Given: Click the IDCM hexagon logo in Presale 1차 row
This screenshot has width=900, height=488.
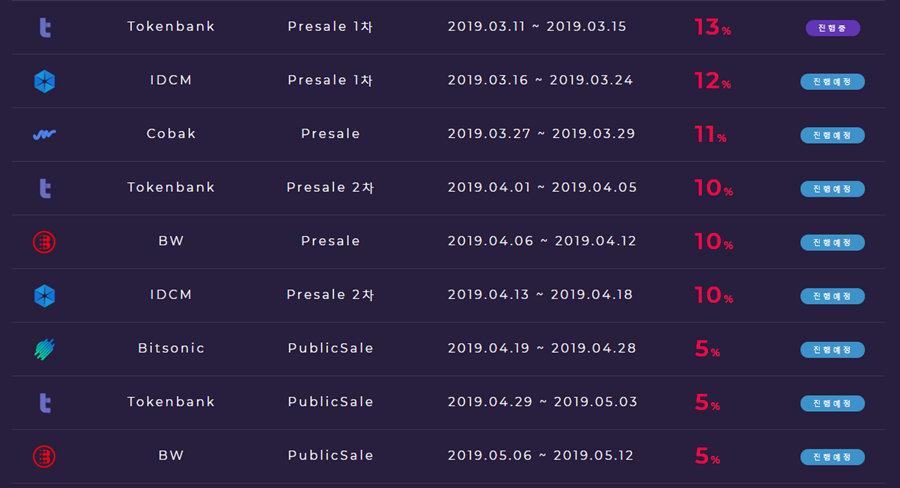Looking at the screenshot, I should [44, 81].
